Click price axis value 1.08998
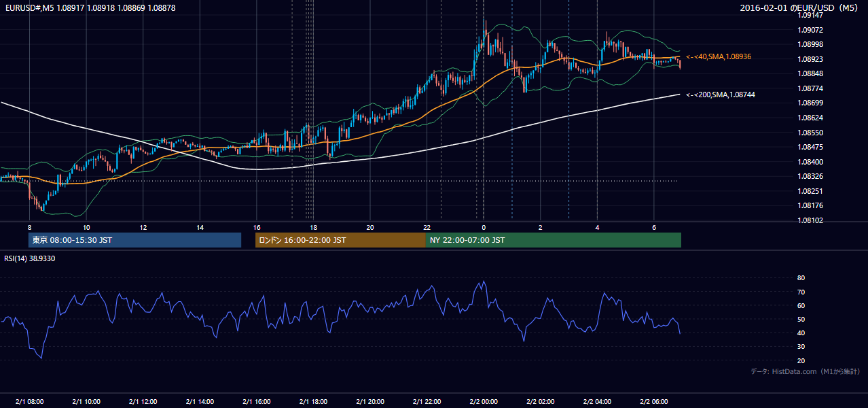 coord(811,44)
